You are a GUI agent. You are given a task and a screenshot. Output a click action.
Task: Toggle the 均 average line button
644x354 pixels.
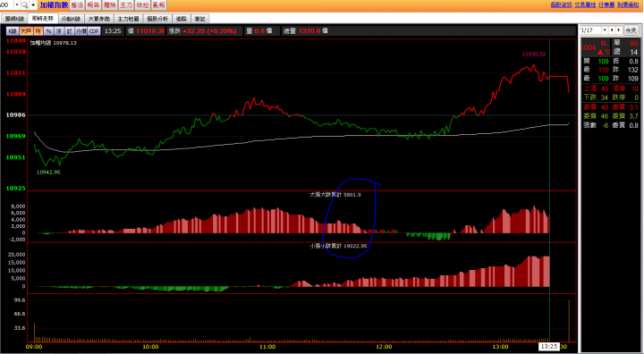tap(38, 31)
